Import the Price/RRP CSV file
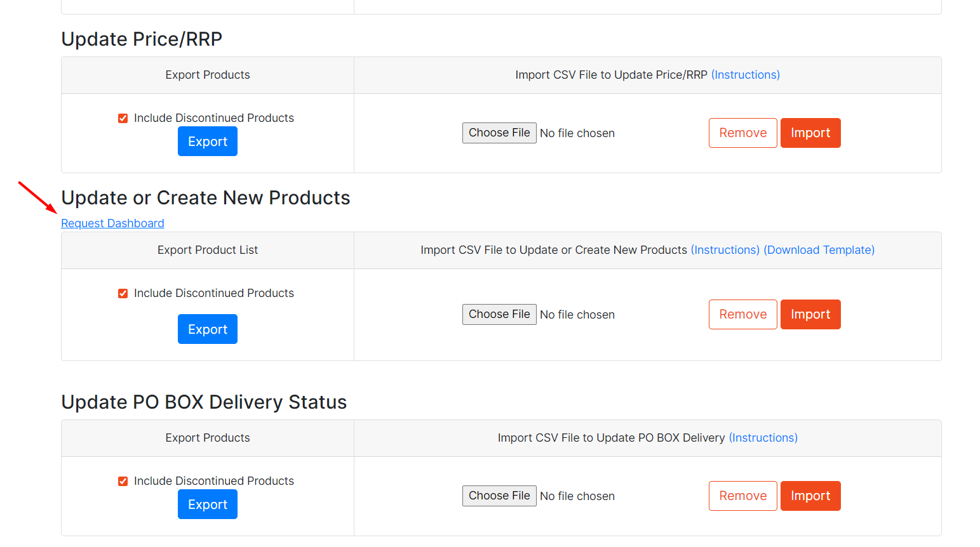This screenshot has height=547, width=980. point(810,133)
